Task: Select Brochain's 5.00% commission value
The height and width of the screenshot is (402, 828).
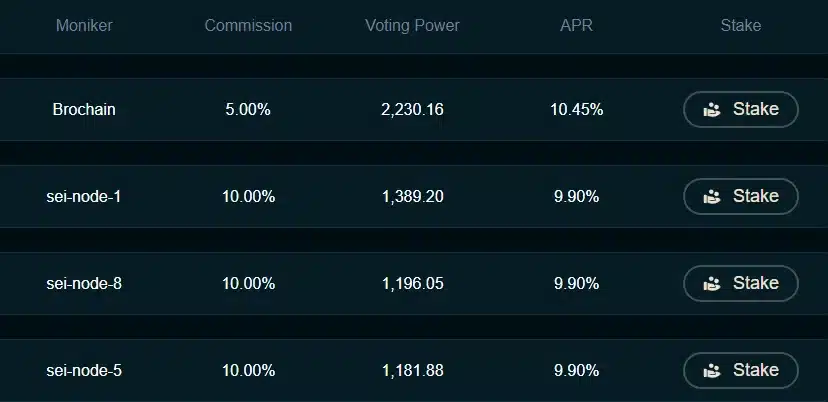Action: point(248,110)
